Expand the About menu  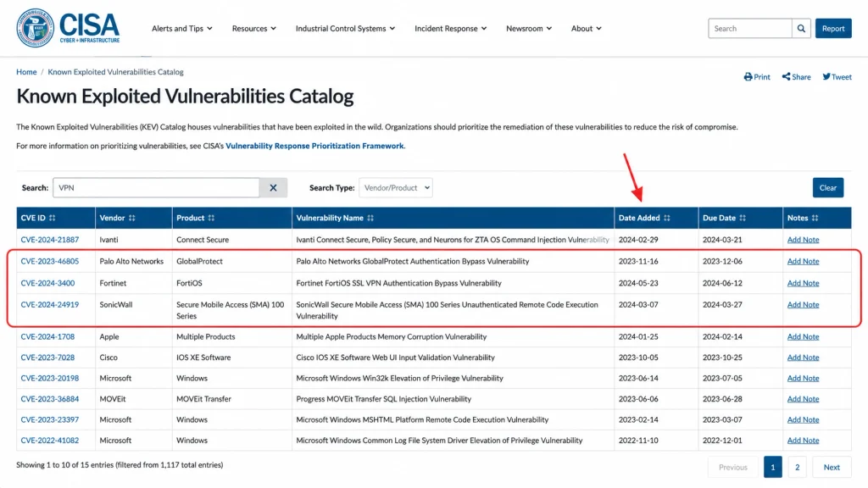[x=587, y=28]
